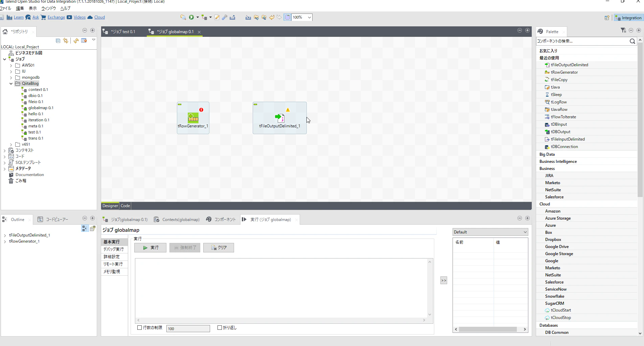Open the コンポーネント tab

tap(221, 220)
